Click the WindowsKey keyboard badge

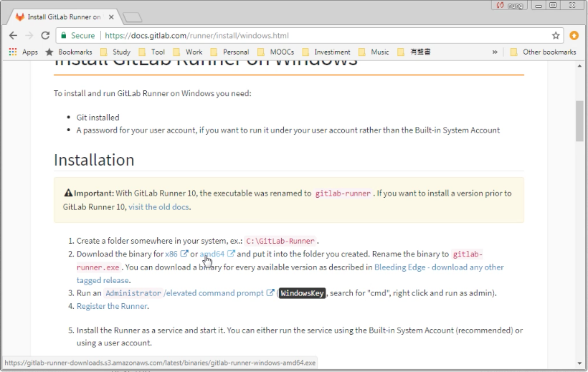303,293
